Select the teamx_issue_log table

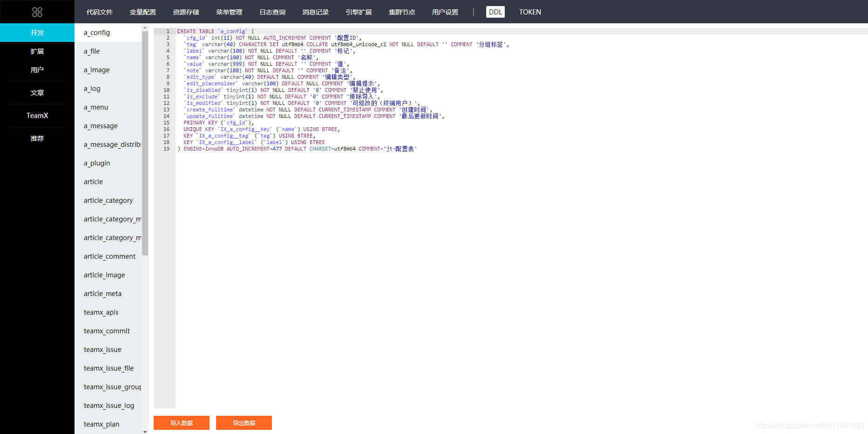108,406
